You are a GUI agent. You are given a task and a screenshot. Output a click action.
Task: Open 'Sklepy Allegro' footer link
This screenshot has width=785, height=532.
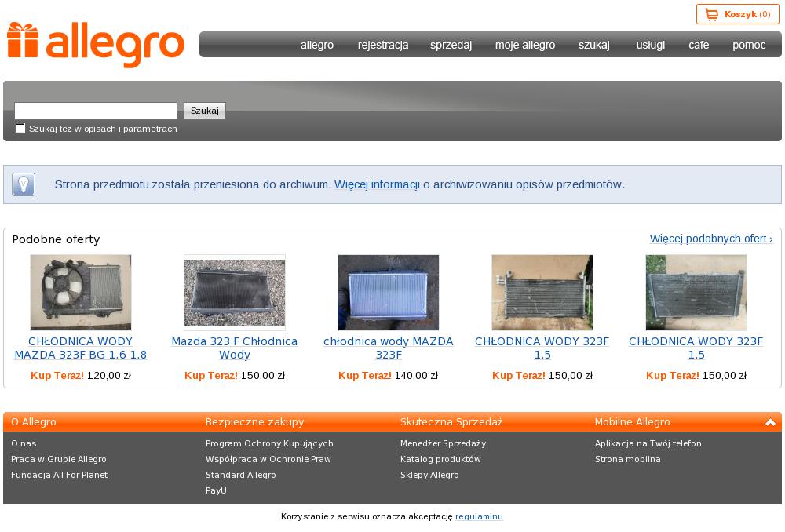coord(429,475)
